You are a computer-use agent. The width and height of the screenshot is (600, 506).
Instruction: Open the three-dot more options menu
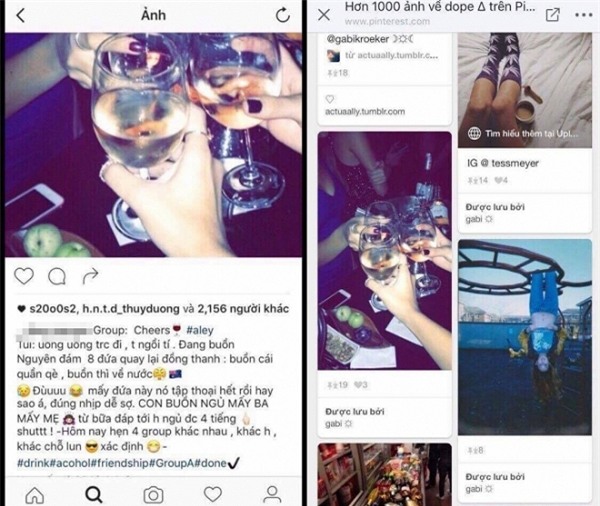tap(584, 15)
